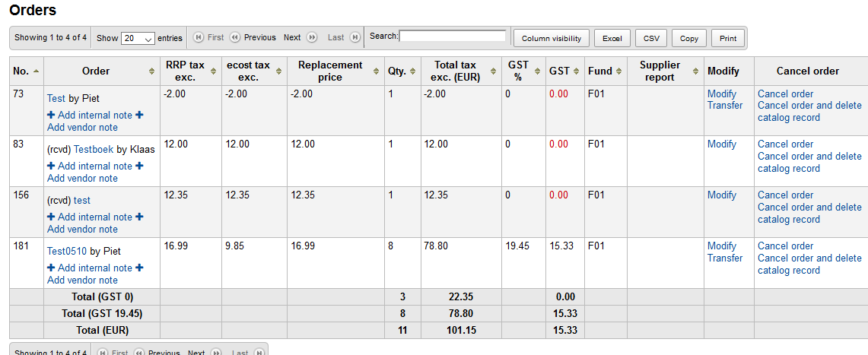Sort by Replacement price column arrows

(x=376, y=71)
